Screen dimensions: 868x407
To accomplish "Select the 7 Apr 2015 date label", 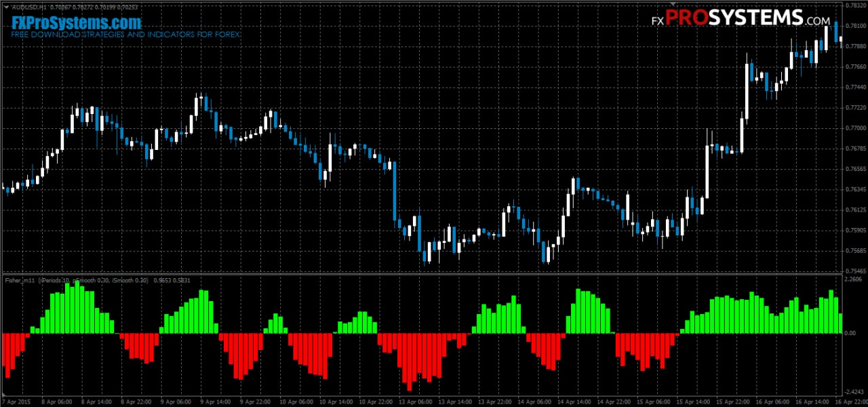I will (16, 402).
